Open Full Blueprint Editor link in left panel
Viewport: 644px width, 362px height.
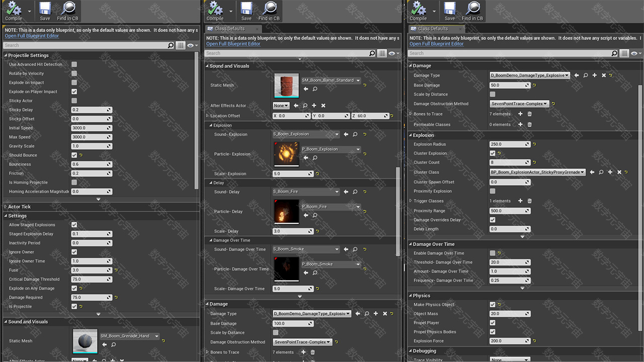point(32,36)
